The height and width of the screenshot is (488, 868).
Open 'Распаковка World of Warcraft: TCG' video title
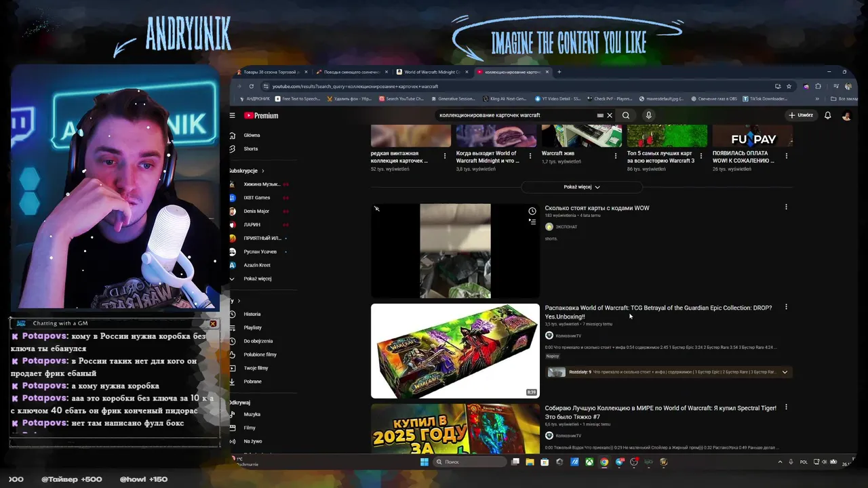(658, 312)
